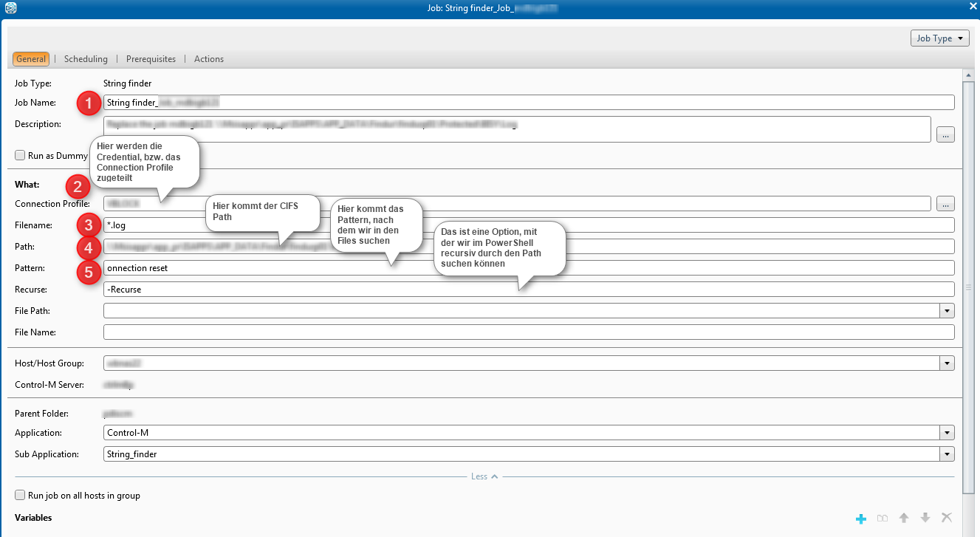The image size is (980, 537).
Task: Click the What: section heading
Action: (27, 185)
